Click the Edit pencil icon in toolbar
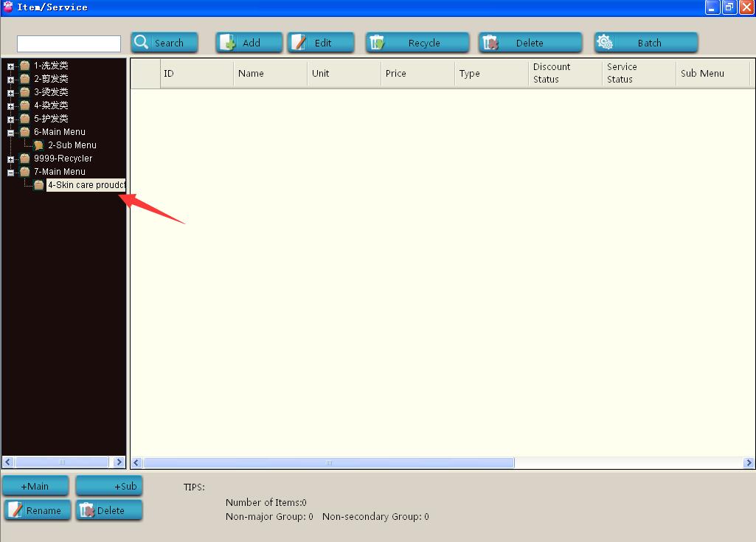This screenshot has width=756, height=542. [x=299, y=43]
